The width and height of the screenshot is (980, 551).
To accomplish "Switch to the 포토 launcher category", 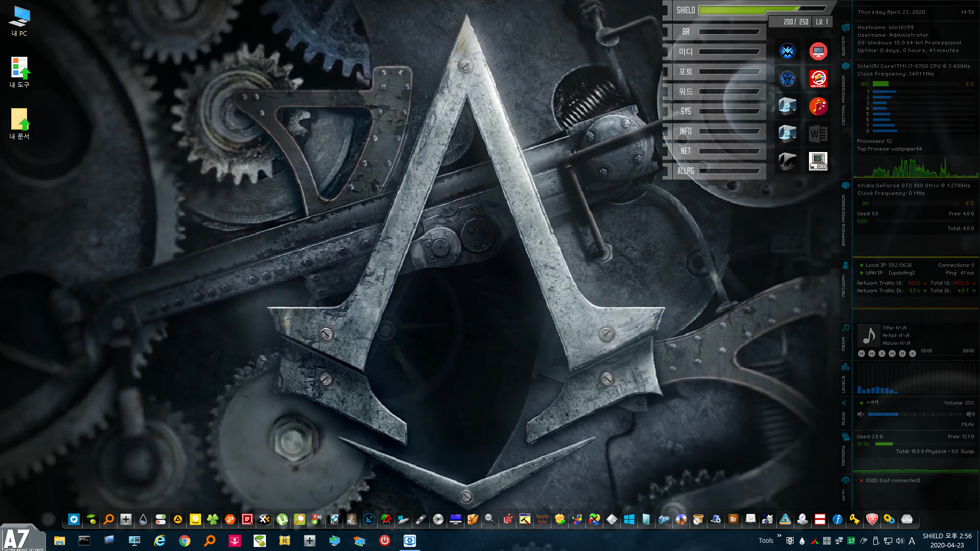I will pos(716,71).
